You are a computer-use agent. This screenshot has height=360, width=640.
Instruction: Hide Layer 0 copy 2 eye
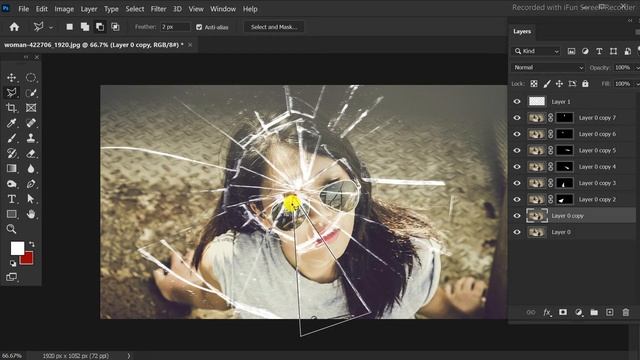tap(517, 200)
